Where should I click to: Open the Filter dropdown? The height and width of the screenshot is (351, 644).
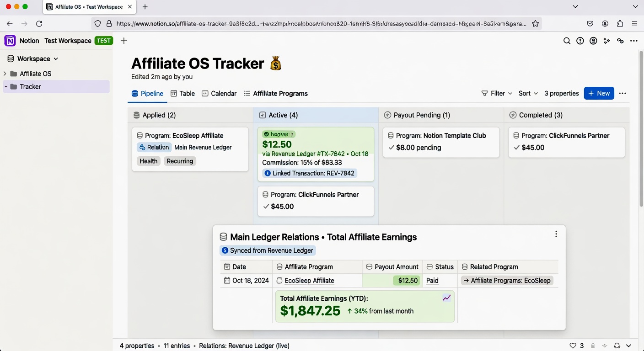click(x=497, y=93)
